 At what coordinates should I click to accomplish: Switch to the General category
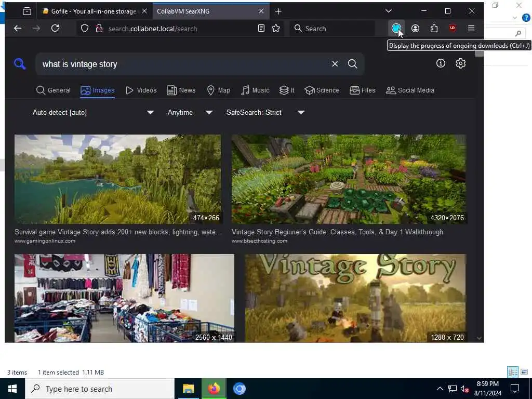tap(54, 90)
